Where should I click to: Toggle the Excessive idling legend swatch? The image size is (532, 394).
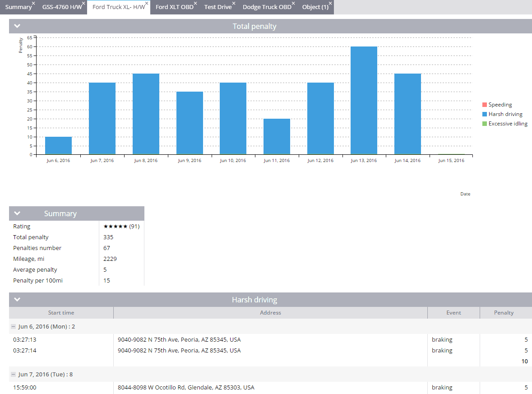(485, 124)
